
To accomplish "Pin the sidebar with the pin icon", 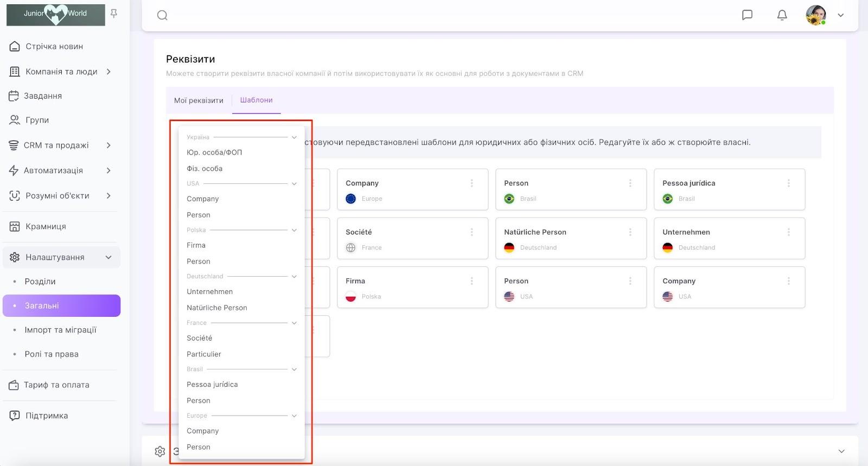I will tap(114, 14).
